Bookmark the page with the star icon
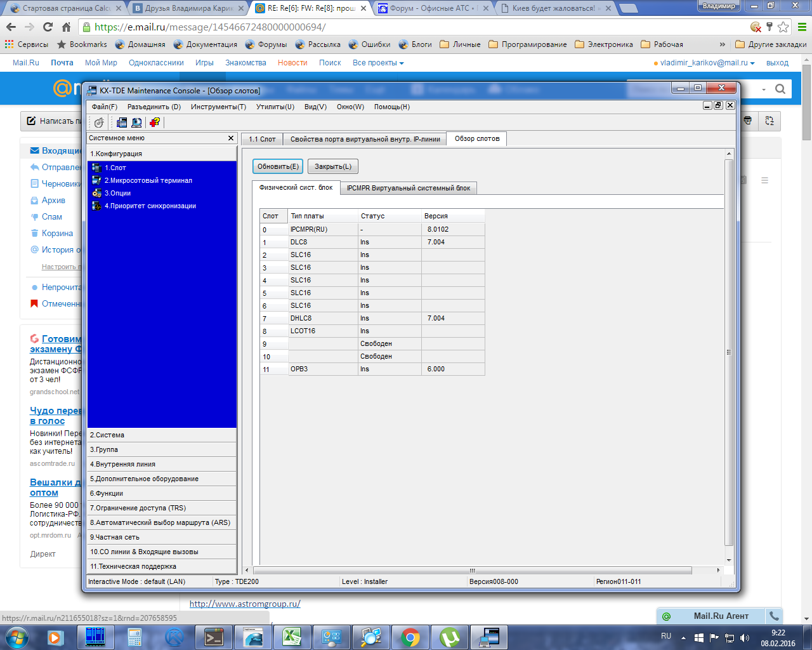The width and height of the screenshot is (812, 650). click(783, 27)
